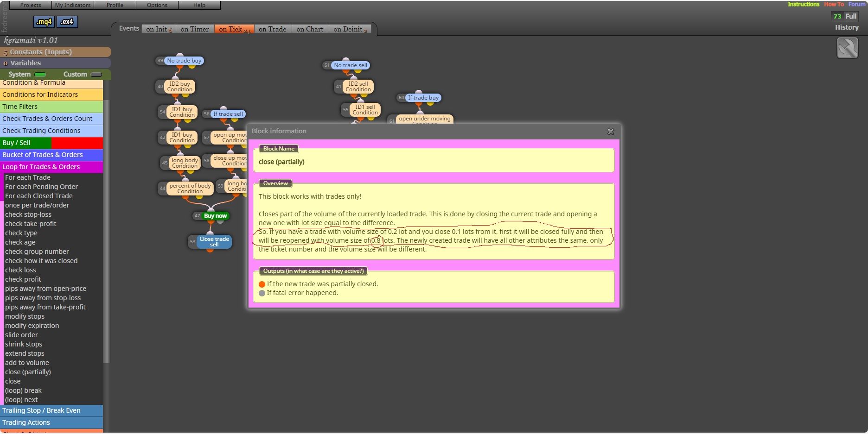Select the add to volume block
The height and width of the screenshot is (434, 868).
click(27, 363)
